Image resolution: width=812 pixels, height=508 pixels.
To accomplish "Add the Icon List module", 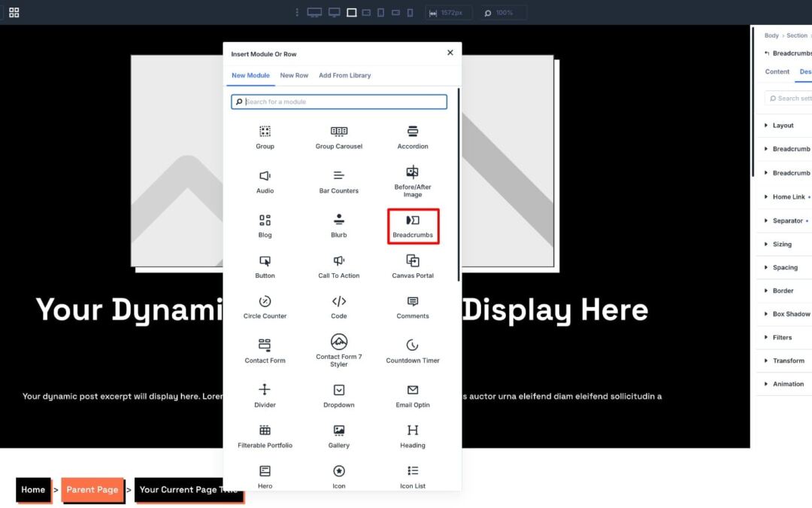I will pos(413,477).
